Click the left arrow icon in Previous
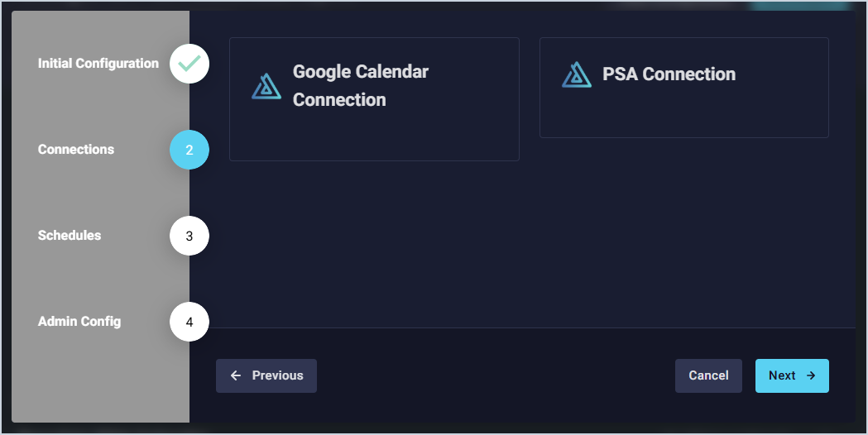Viewport: 868px width, 435px height. click(236, 375)
